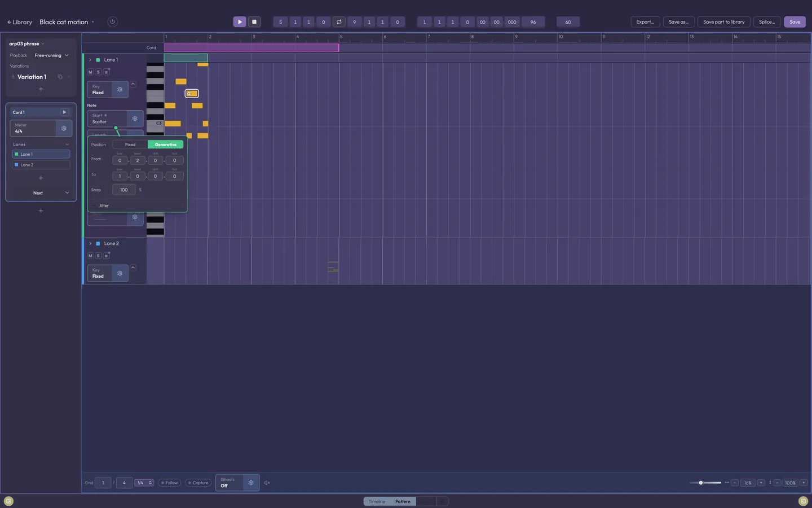Mute Lane 1 with its M button
The width and height of the screenshot is (812, 508).
click(90, 72)
